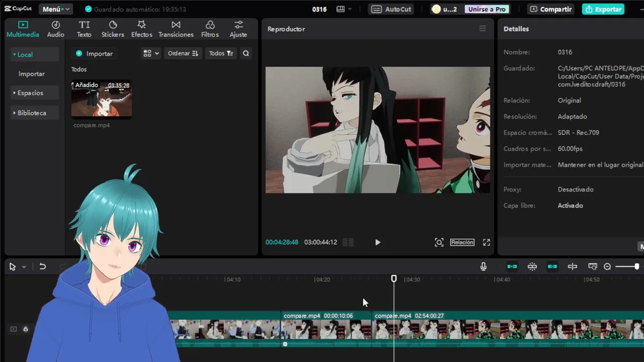Click the auto-save status icon

(x=89, y=9)
